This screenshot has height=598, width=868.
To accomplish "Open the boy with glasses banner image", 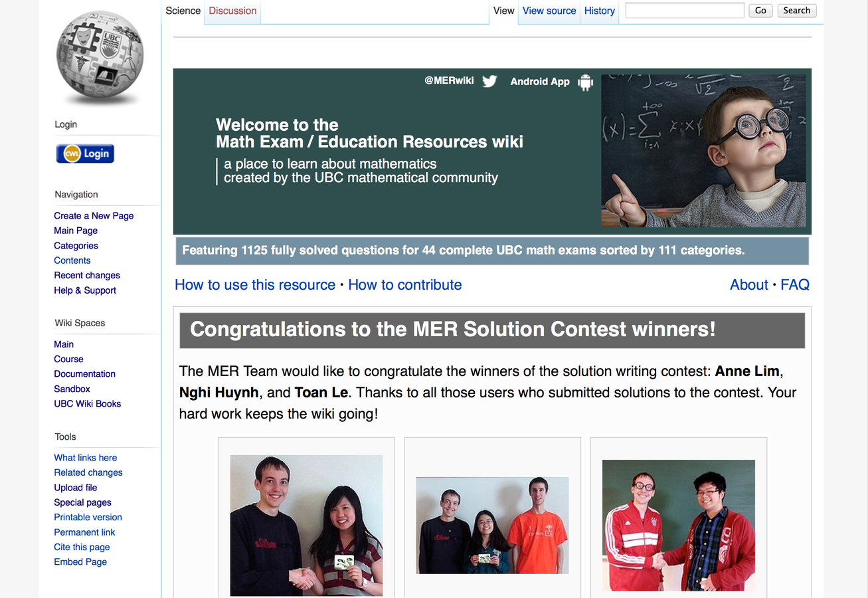I will pyautogui.click(x=703, y=151).
